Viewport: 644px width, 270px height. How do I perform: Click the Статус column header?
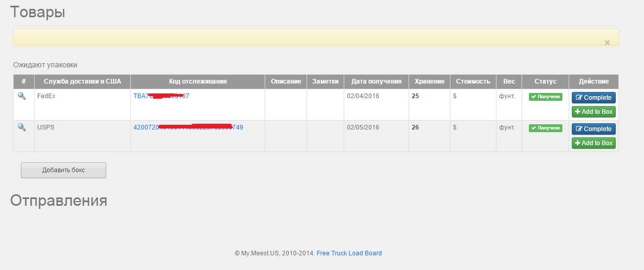[x=545, y=81]
